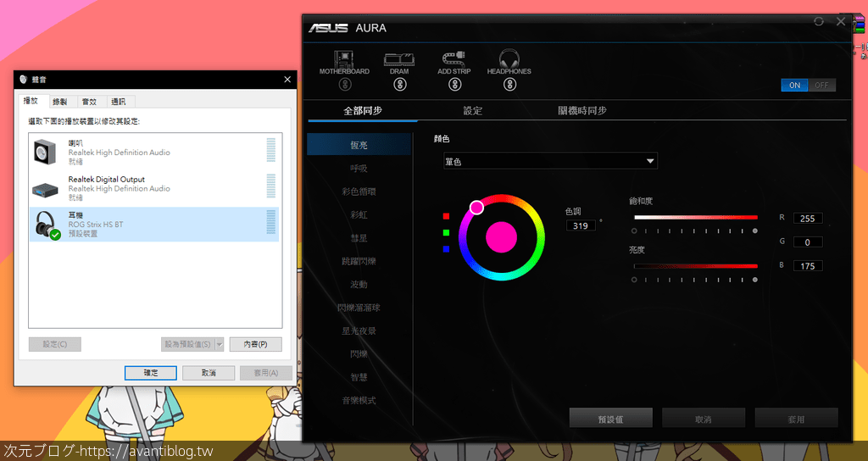Image resolution: width=868 pixels, height=461 pixels.
Task: Select the 音樂模式 lighting effect
Action: click(359, 401)
